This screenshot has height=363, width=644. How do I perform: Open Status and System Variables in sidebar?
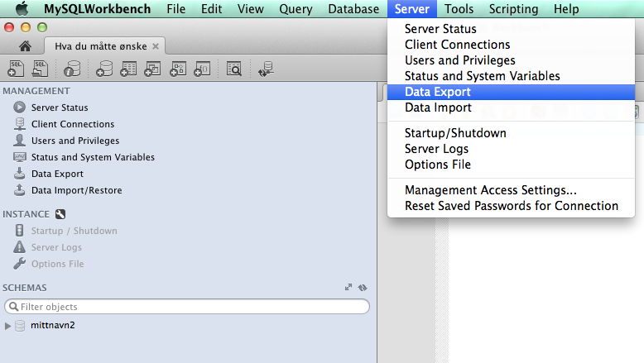(93, 157)
